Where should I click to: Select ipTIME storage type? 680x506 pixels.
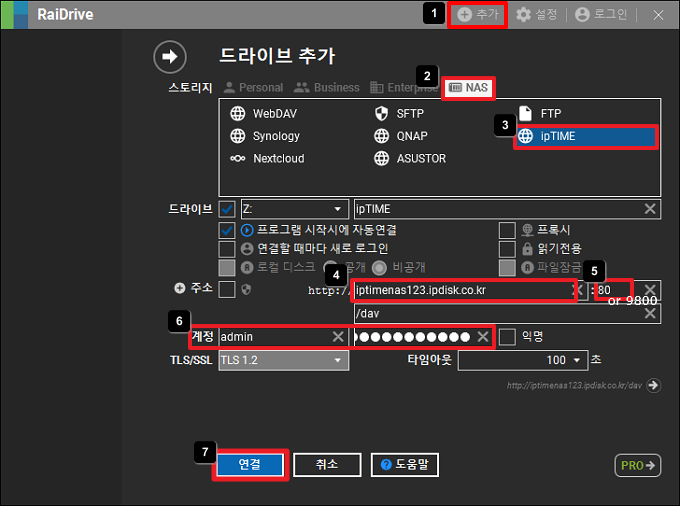585,136
